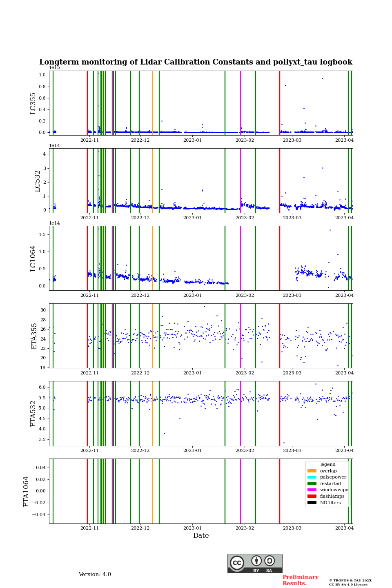The width and height of the screenshot is (392, 588).
Task: Click the highest LC355 outlier point near 0.93
Action: pyautogui.click(x=323, y=78)
